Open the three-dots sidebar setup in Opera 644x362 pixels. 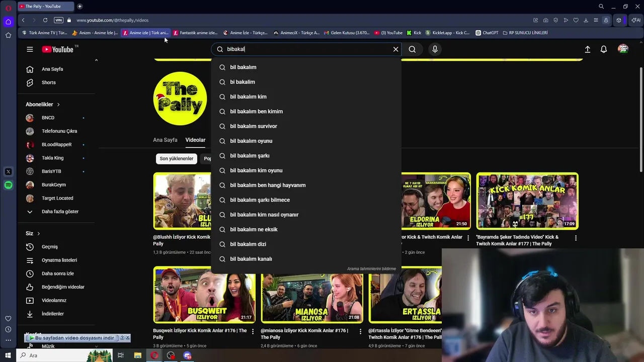click(8, 340)
